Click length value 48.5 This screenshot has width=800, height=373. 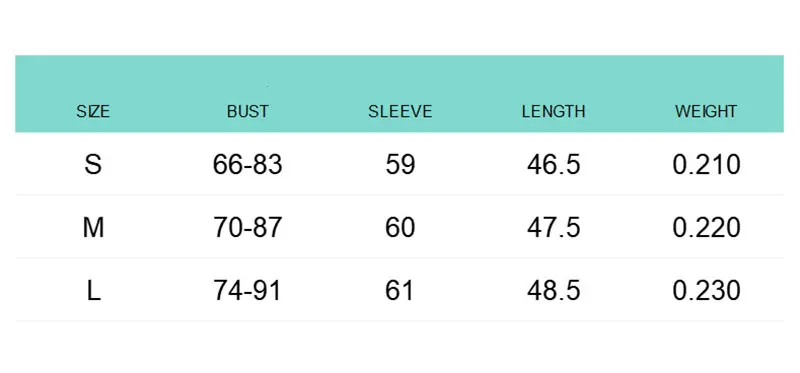coord(554,291)
